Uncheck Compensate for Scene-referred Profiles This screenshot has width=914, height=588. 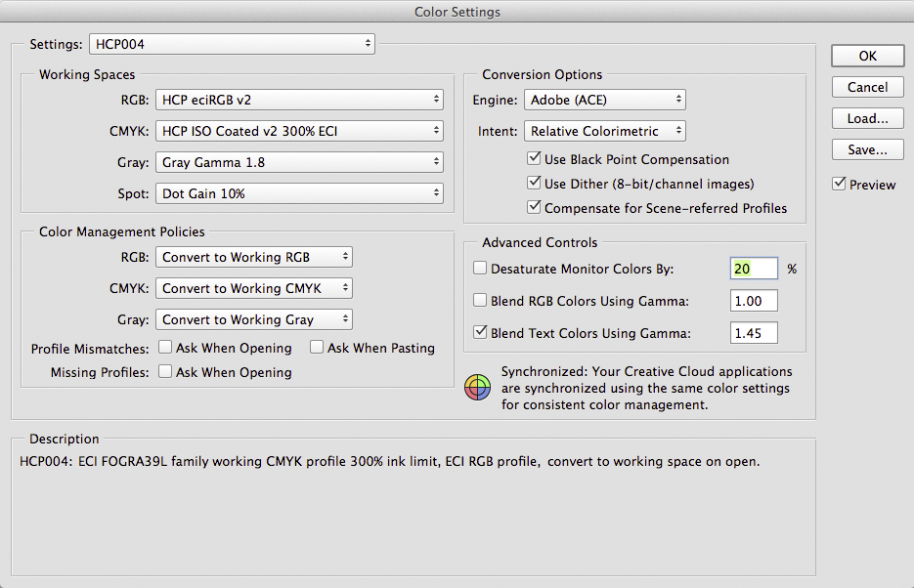(x=534, y=207)
